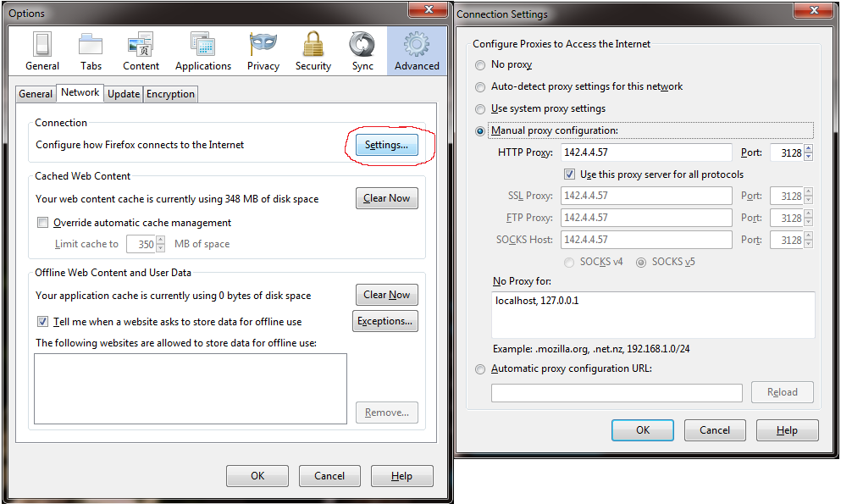Image resolution: width=841 pixels, height=504 pixels.
Task: Click the No Proxy for text area
Action: pos(653,315)
